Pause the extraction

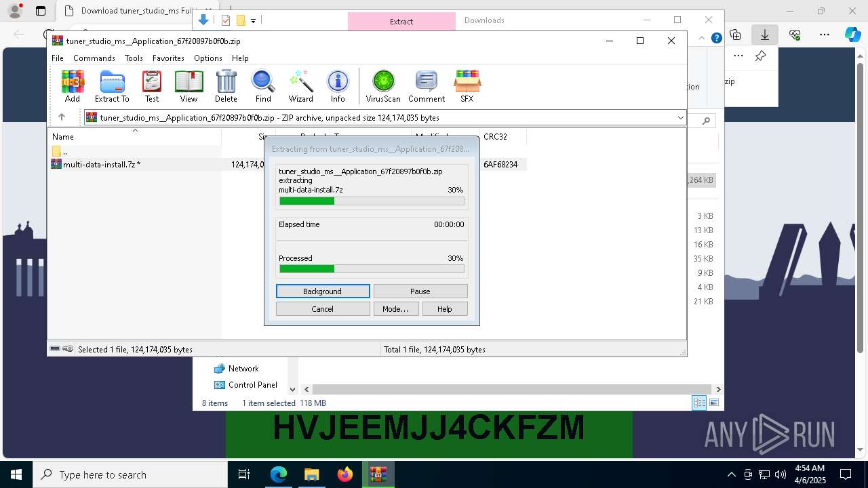pos(420,291)
